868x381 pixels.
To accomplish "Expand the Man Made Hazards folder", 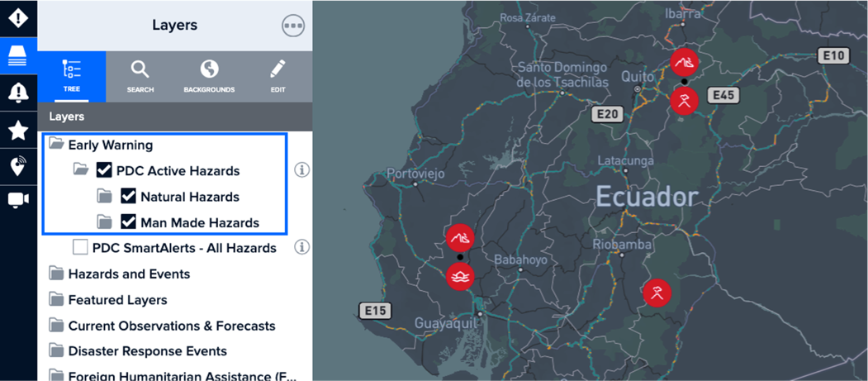I will point(105,222).
